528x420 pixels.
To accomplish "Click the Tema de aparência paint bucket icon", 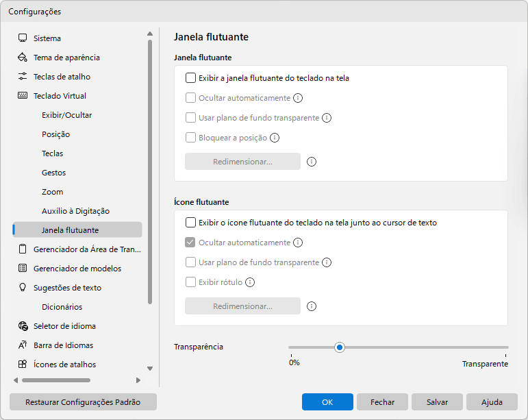I will click(x=23, y=58).
